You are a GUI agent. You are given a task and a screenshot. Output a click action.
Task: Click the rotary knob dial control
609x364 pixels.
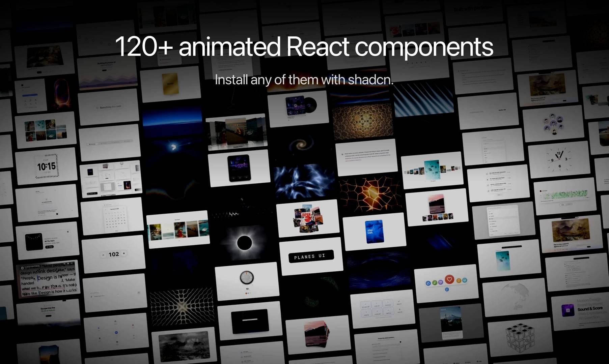point(247,277)
